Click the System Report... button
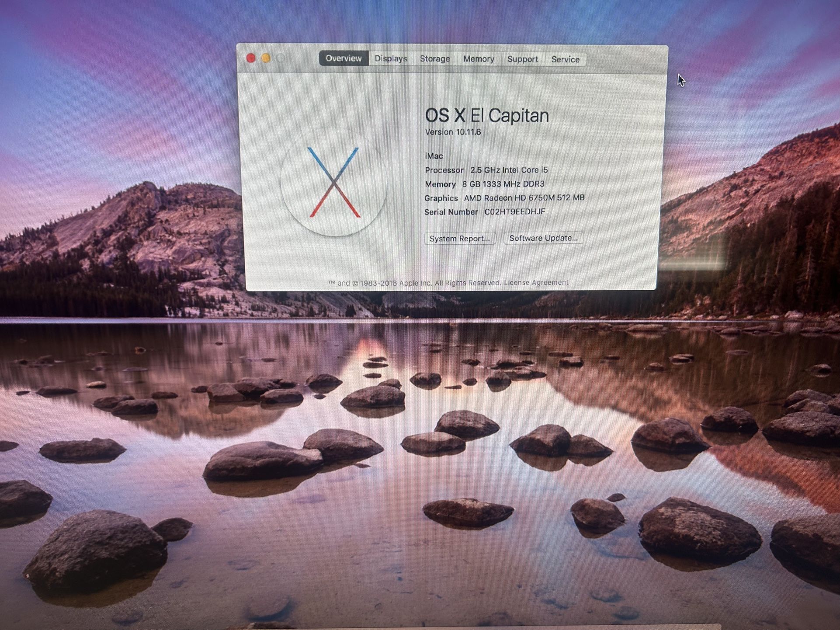Screen dimensions: 840x630 460,239
